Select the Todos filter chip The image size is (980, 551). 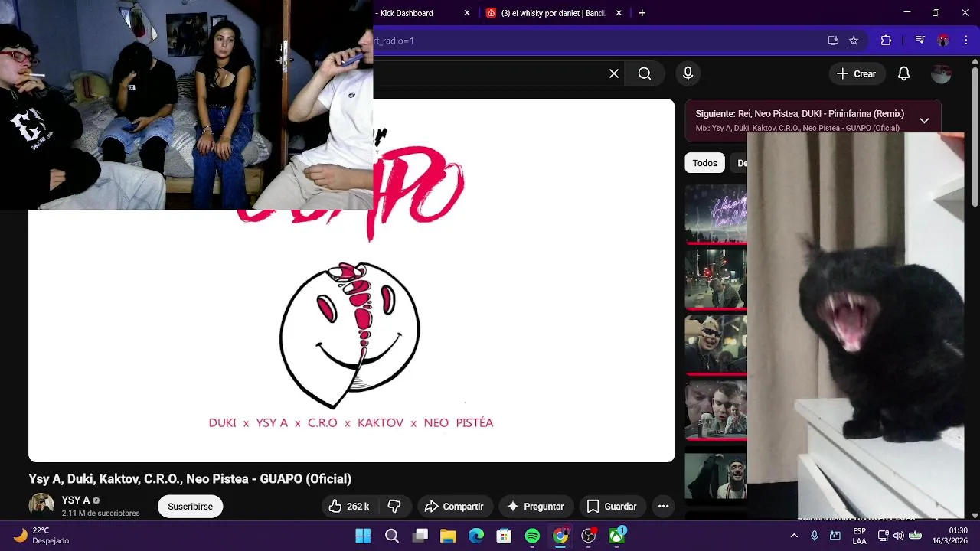click(x=704, y=163)
